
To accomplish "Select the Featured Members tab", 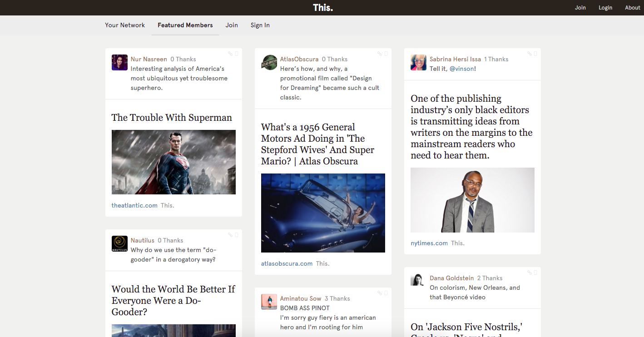I will click(185, 25).
